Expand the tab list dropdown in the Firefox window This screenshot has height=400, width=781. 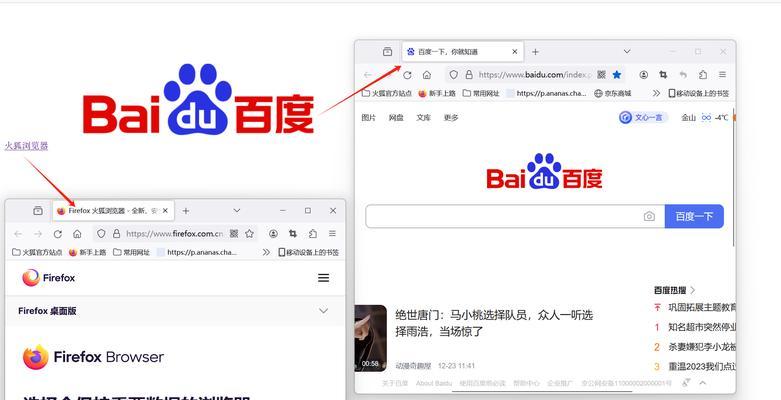pos(237,211)
